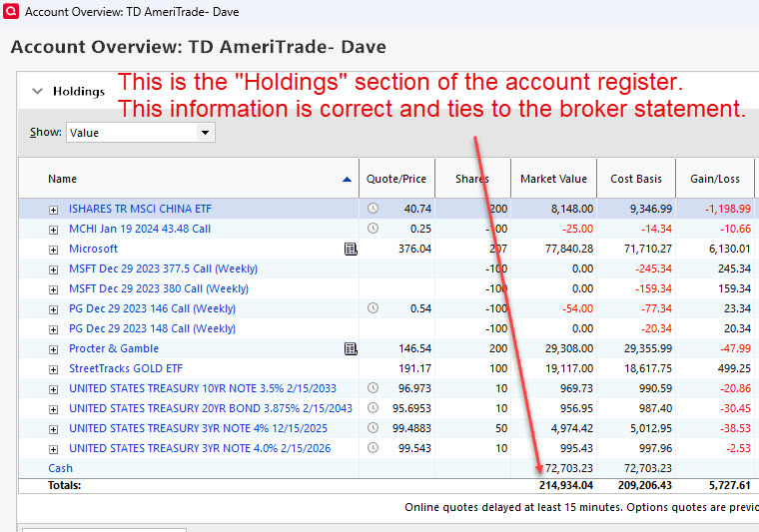Expand the StreetTracks GOLD ETF row
This screenshot has height=532, width=759.
tap(53, 369)
